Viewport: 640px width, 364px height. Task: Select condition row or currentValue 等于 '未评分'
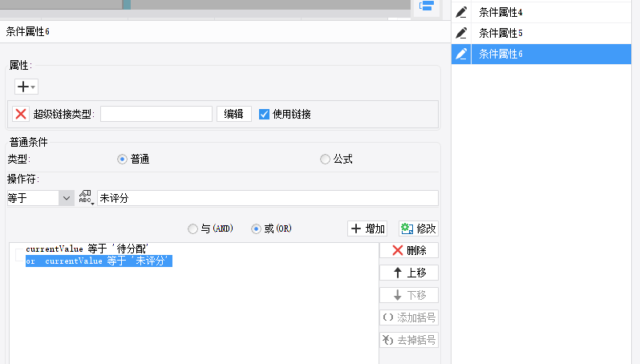pos(99,261)
